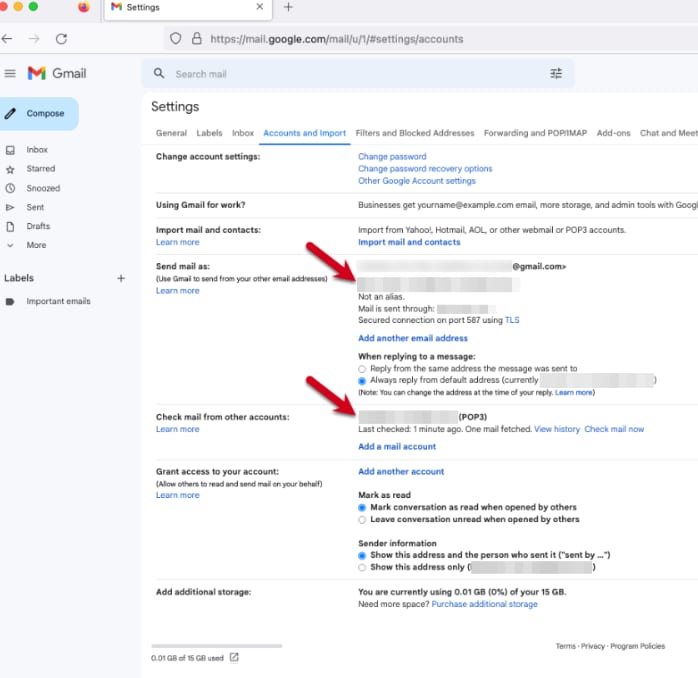The height and width of the screenshot is (678, 698).
Task: Select reply from same address option
Action: click(362, 369)
